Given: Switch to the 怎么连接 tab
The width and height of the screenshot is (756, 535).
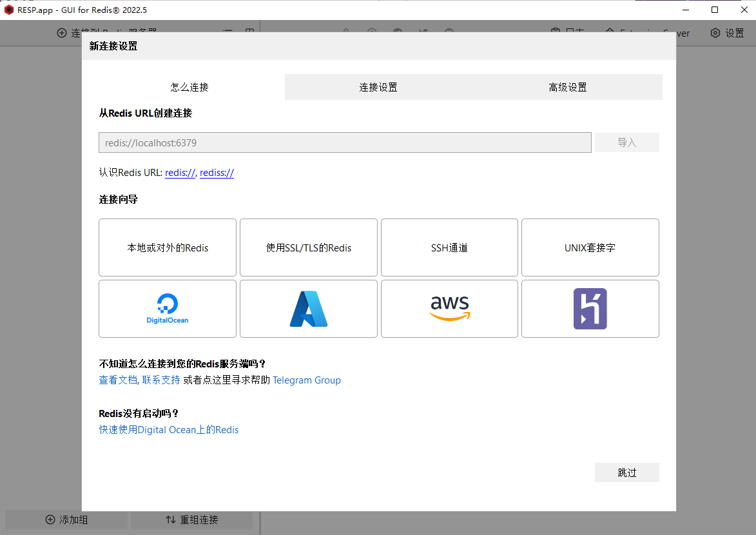Looking at the screenshot, I should click(189, 87).
